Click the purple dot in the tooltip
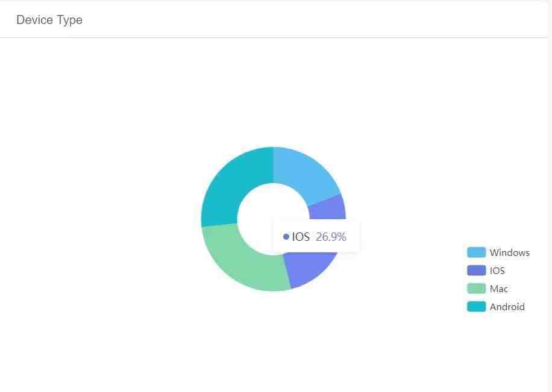The image size is (552, 392). [286, 237]
